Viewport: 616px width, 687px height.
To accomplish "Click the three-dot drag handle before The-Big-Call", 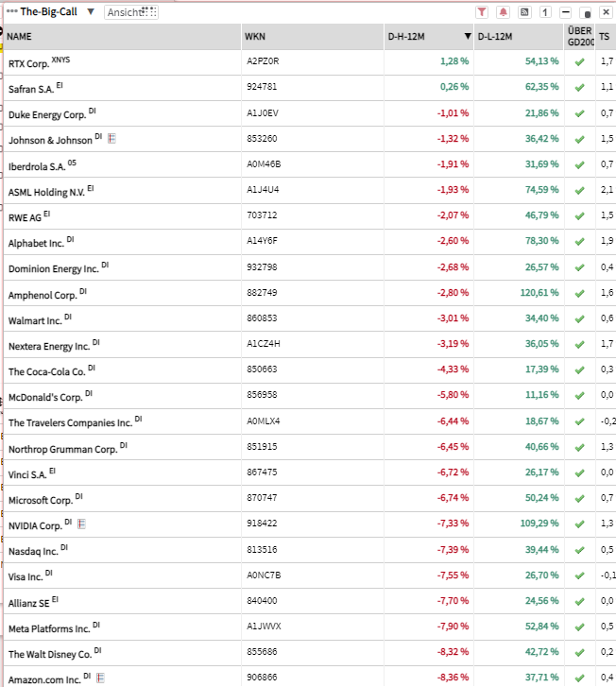I will (x=11, y=11).
